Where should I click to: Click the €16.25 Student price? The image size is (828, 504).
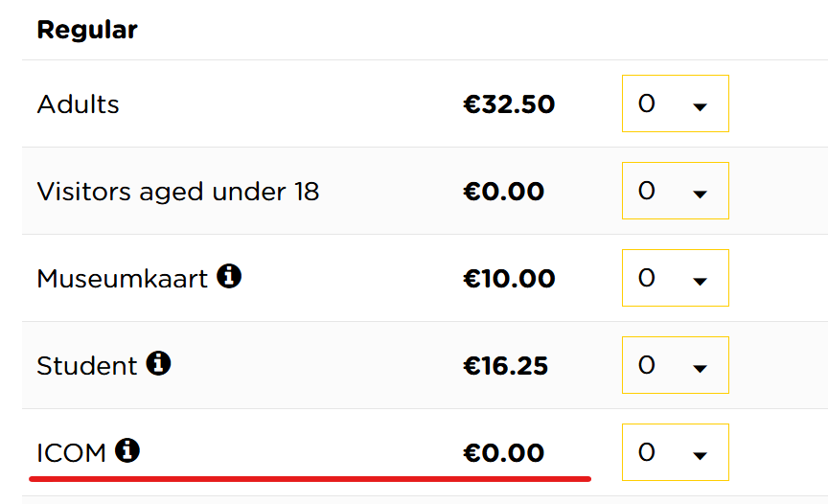(x=505, y=365)
